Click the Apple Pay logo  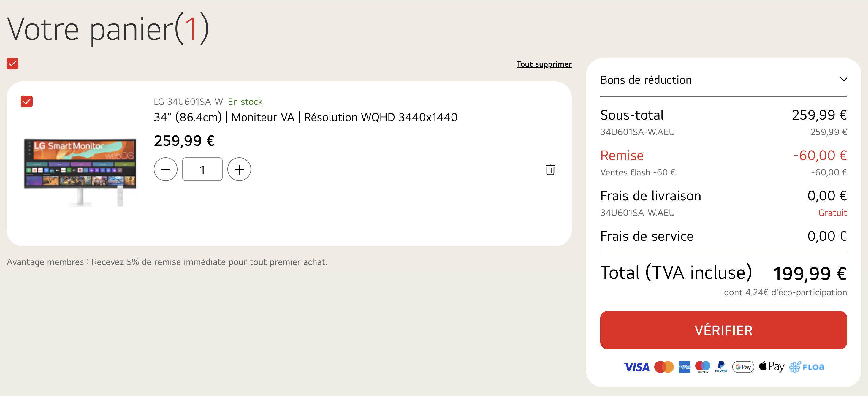tap(772, 367)
